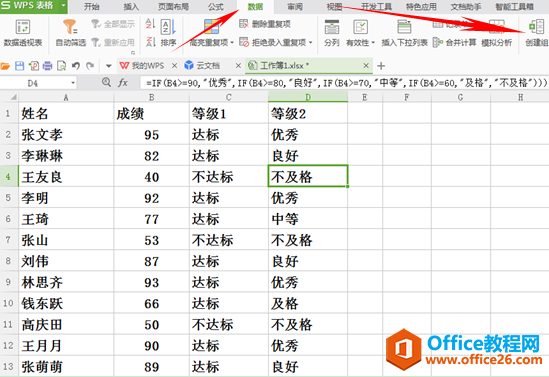Viewport: 549px width, 377px height.
Task: Open the WPS 表格 application menu dropdown
Action: [x=63, y=6]
